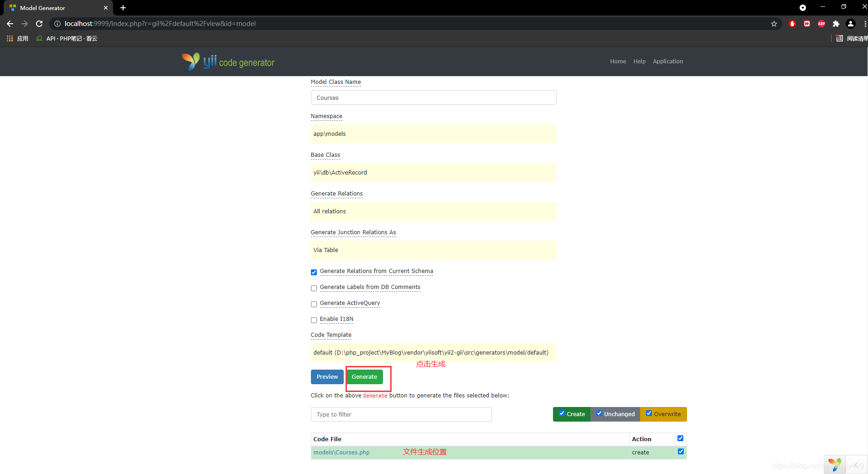Go forward to the next browser page
This screenshot has width=868, height=474.
click(x=25, y=24)
